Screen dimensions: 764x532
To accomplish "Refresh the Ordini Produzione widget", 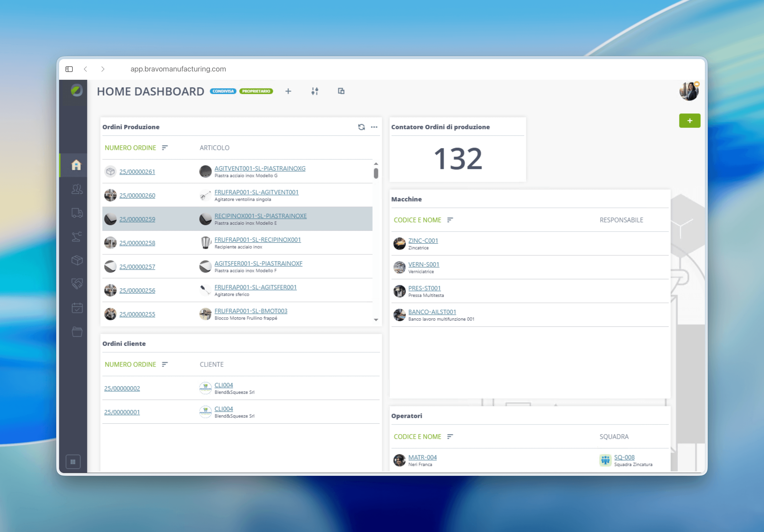I will pyautogui.click(x=361, y=127).
